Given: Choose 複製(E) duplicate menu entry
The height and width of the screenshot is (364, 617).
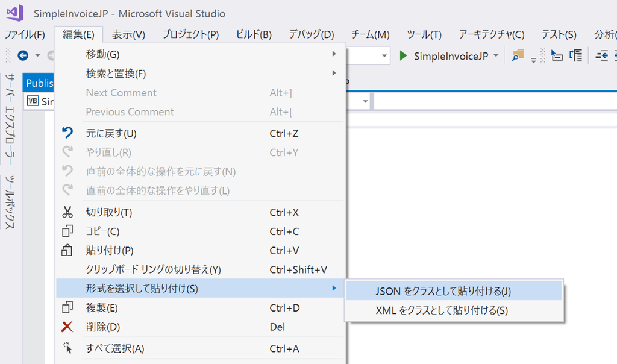Looking at the screenshot, I should (x=200, y=308).
